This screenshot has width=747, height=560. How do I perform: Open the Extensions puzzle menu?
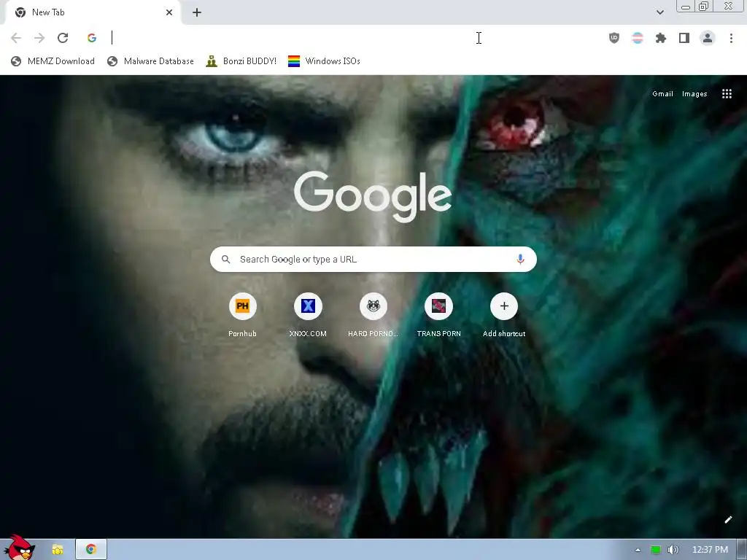(x=661, y=38)
